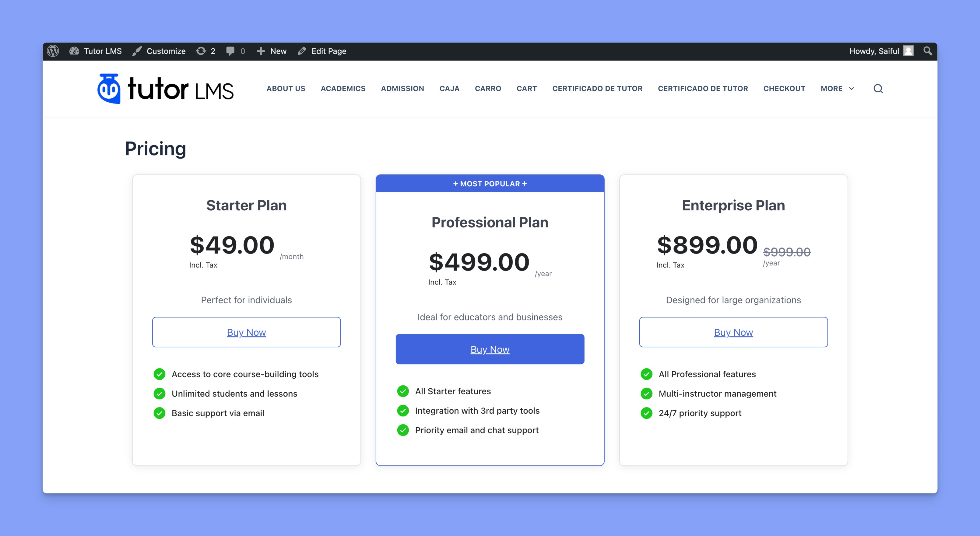The image size is (980, 536).
Task: Click Buy Now for Professional Plan
Action: (490, 349)
